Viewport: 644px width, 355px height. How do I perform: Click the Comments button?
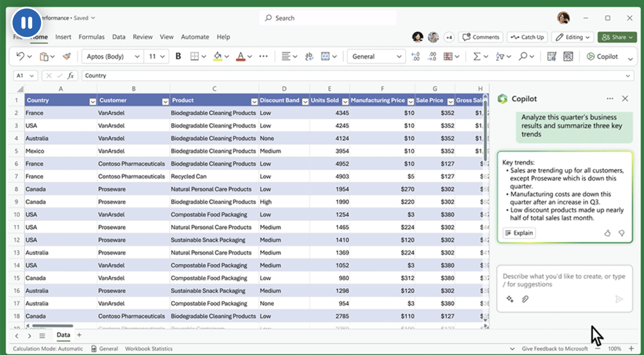481,37
